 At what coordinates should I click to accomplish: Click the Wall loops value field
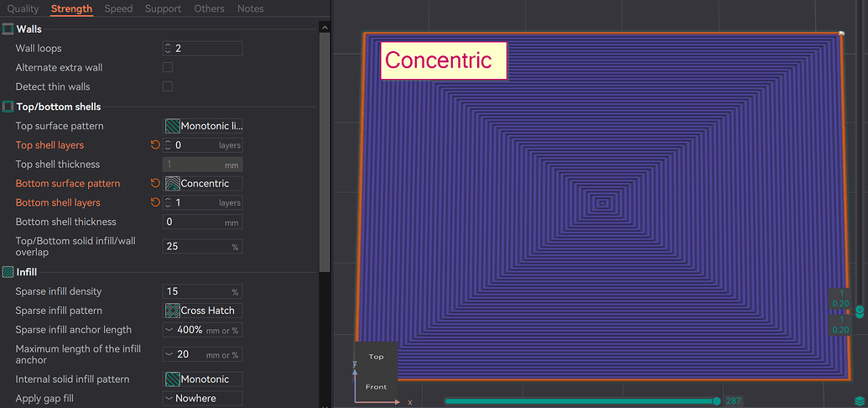point(203,48)
